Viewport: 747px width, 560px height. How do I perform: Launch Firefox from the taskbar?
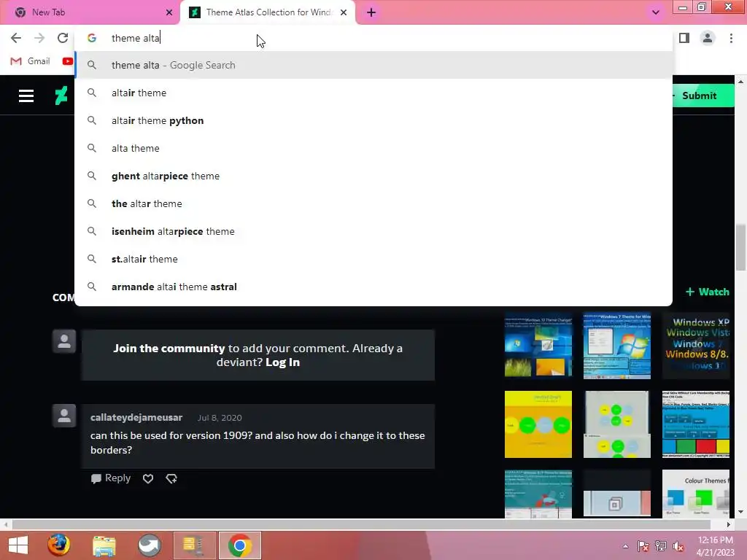click(x=58, y=545)
